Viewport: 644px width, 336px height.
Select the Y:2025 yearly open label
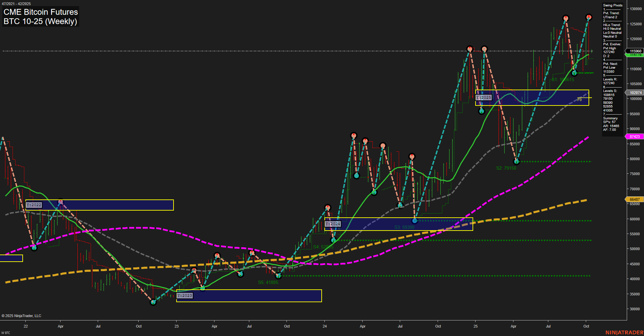483,97
